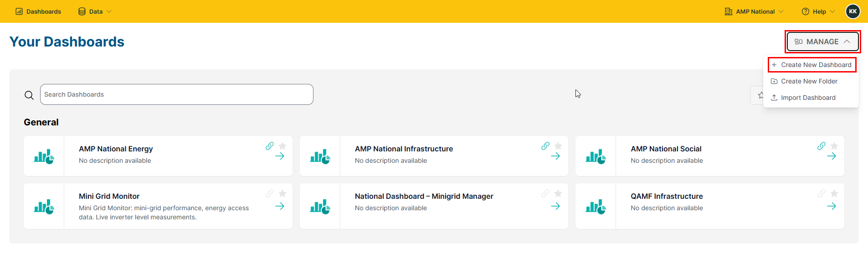
Task: Open arrow for AMP National Energy
Action: coord(280,156)
